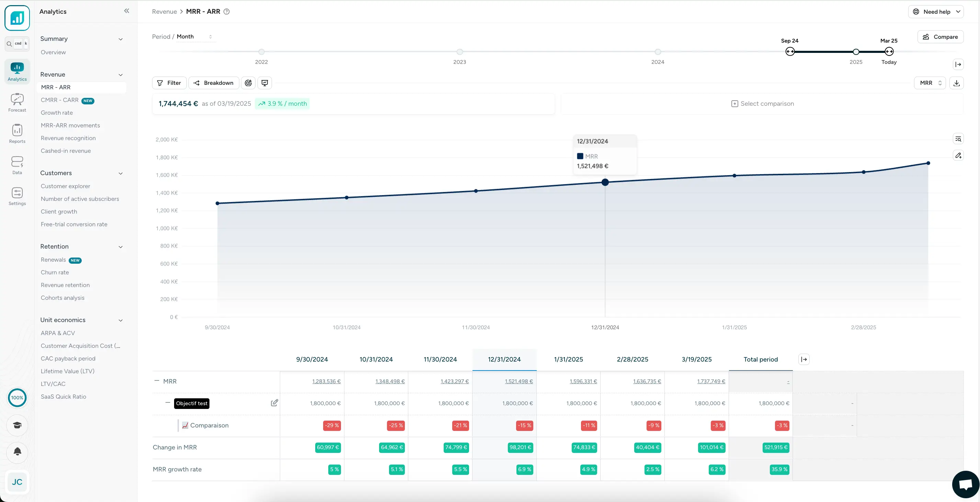Open the Data section
Viewport: 980px width, 502px height.
pyautogui.click(x=17, y=165)
